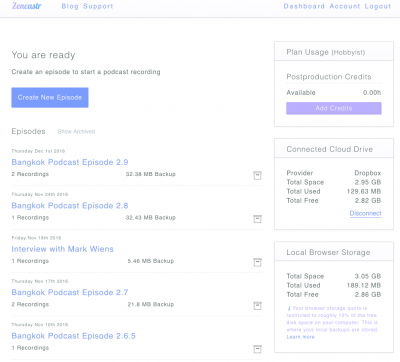Archive Bangkok Podcast Episode 2.9

click(x=257, y=175)
